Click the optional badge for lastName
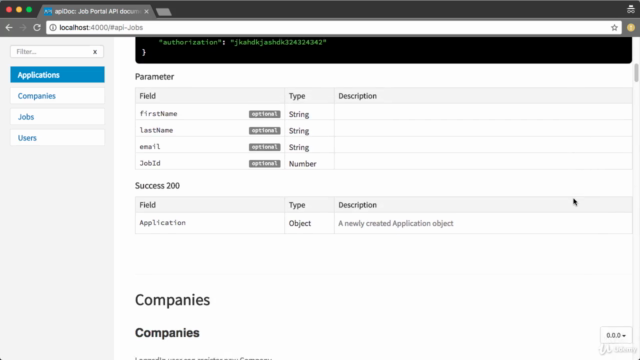 tap(264, 131)
